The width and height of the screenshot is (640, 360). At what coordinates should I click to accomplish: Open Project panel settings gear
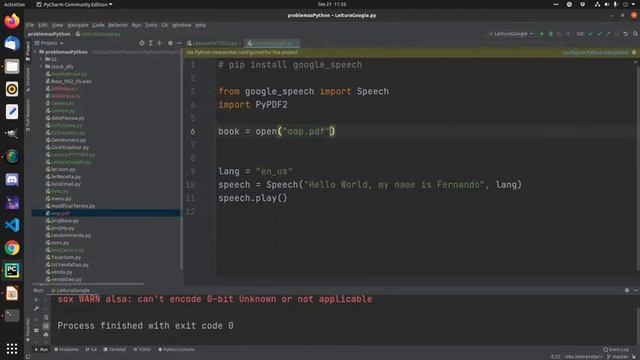(x=170, y=43)
